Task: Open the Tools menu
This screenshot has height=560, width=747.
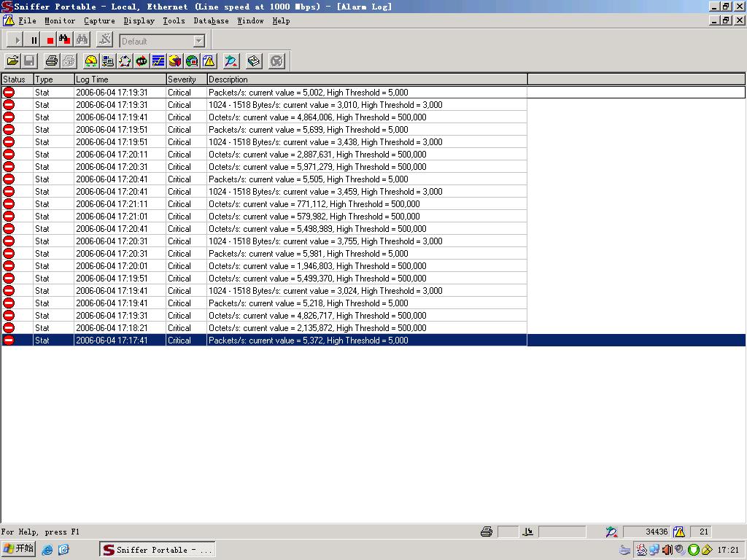Action: (x=174, y=20)
